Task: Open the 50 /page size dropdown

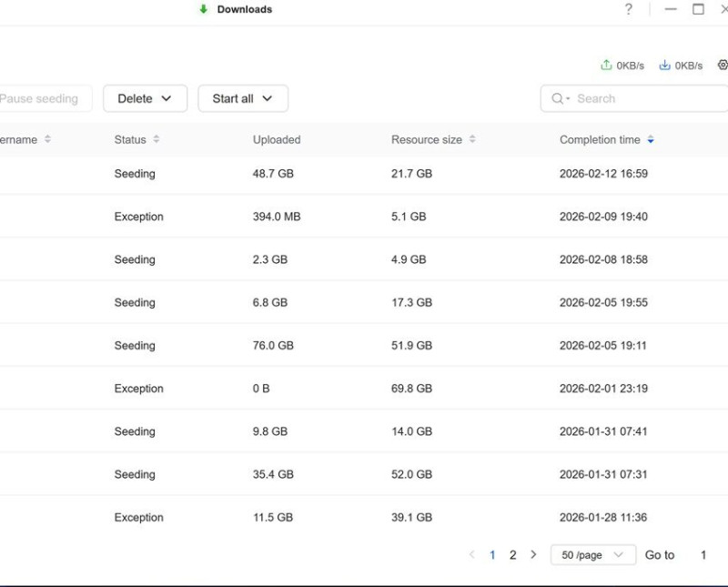Action: 592,554
